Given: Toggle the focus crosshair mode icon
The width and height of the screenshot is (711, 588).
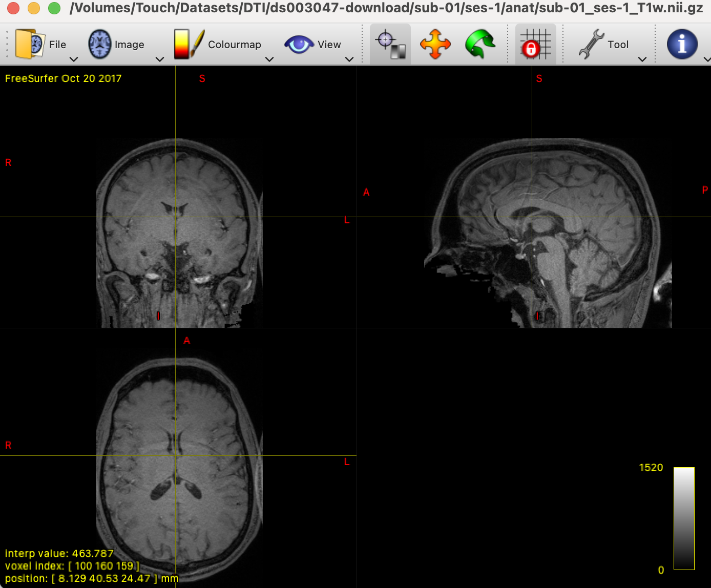Looking at the screenshot, I should 390,44.
